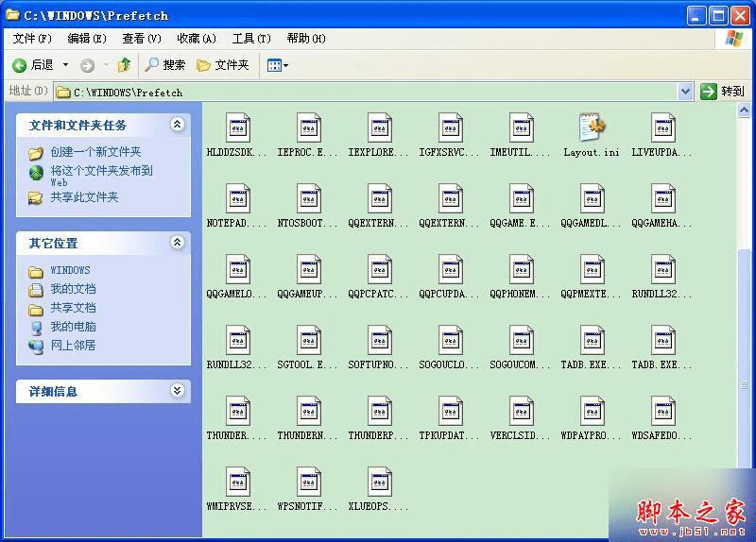Select the NOTEPAD prefetch file icon
756x542 pixels.
pos(238,198)
